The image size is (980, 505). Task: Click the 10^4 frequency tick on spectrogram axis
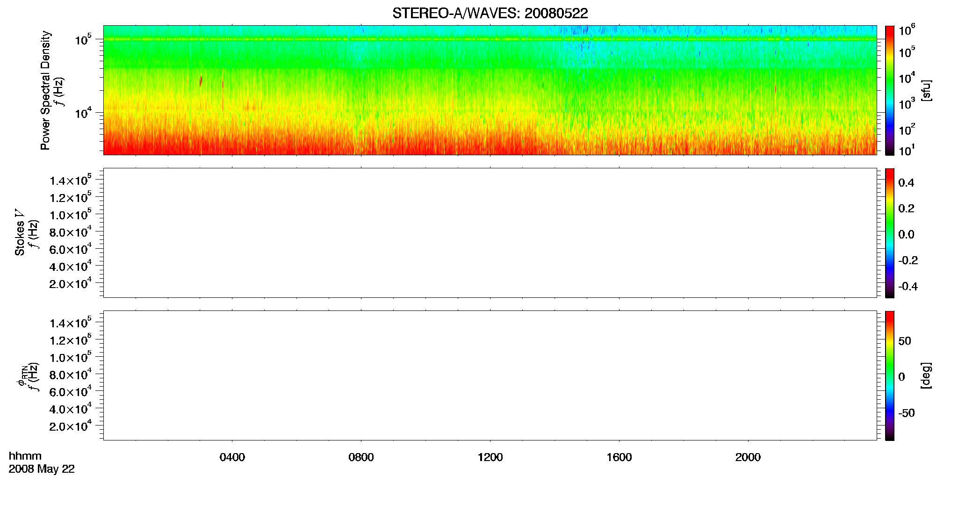coord(83,112)
